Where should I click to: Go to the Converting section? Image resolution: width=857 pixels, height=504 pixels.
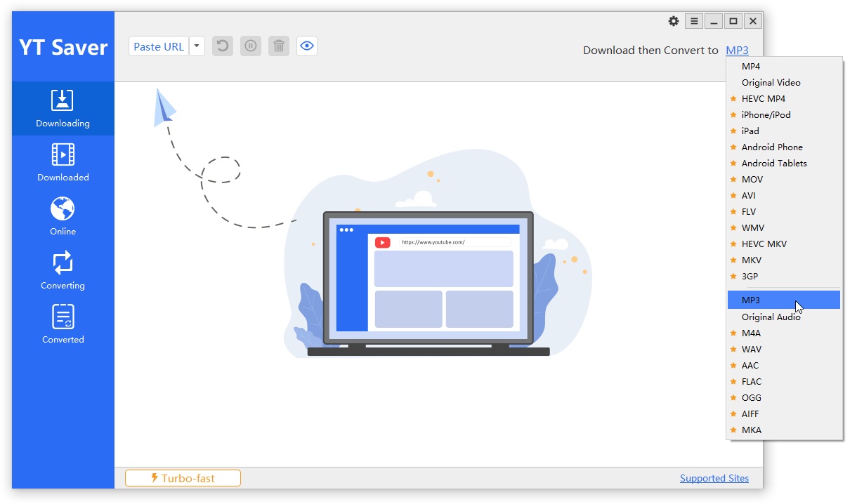click(x=63, y=271)
